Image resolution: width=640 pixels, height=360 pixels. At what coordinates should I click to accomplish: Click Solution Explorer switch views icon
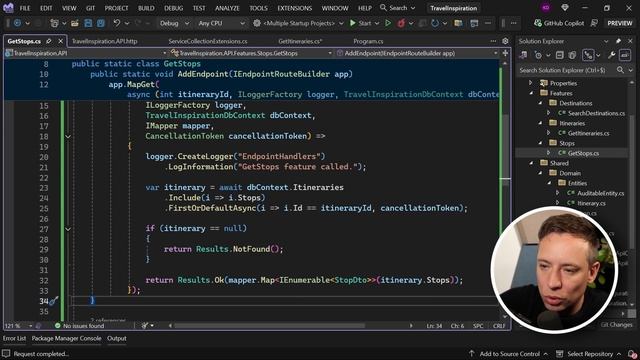click(523, 55)
